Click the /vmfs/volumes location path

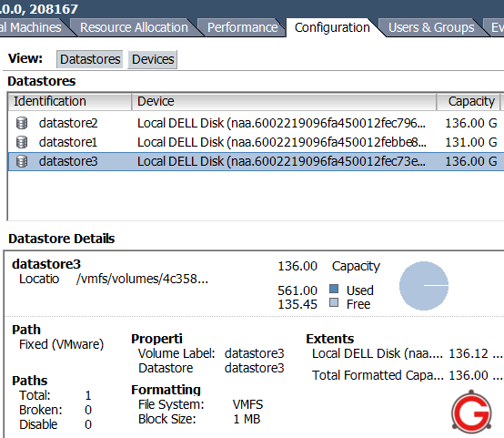pyautogui.click(x=143, y=279)
